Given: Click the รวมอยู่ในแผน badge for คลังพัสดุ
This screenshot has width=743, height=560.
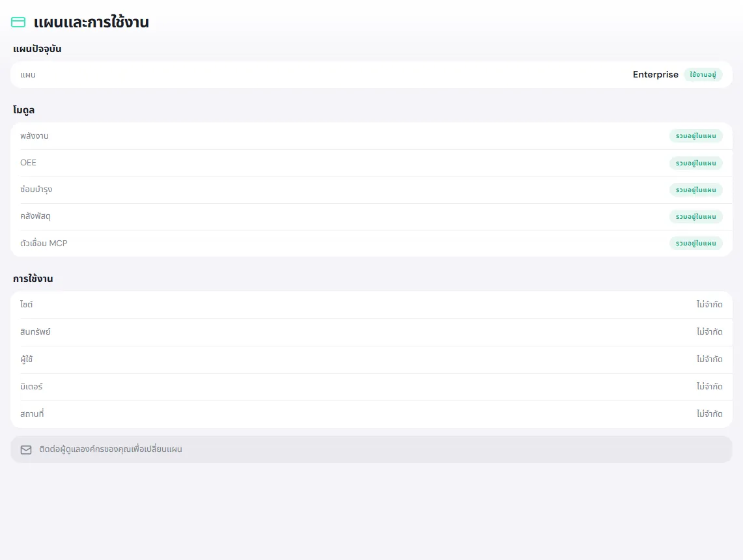Looking at the screenshot, I should [x=695, y=217].
